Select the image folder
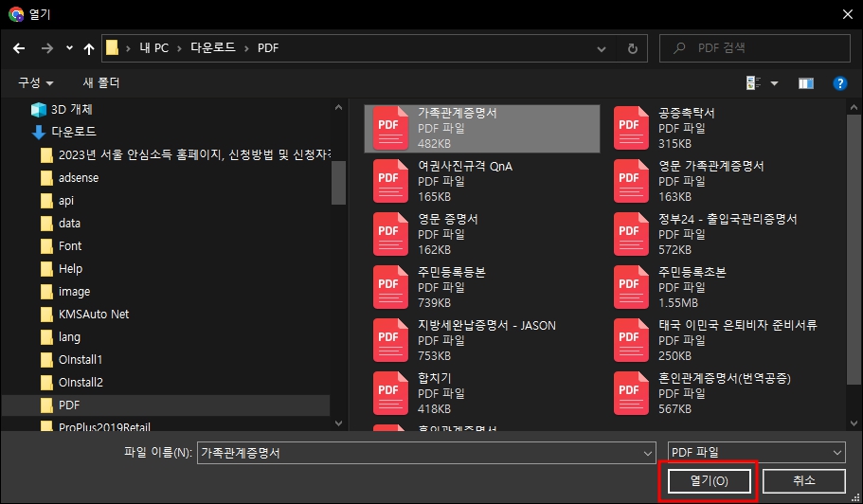Image resolution: width=863 pixels, height=504 pixels. 74,291
